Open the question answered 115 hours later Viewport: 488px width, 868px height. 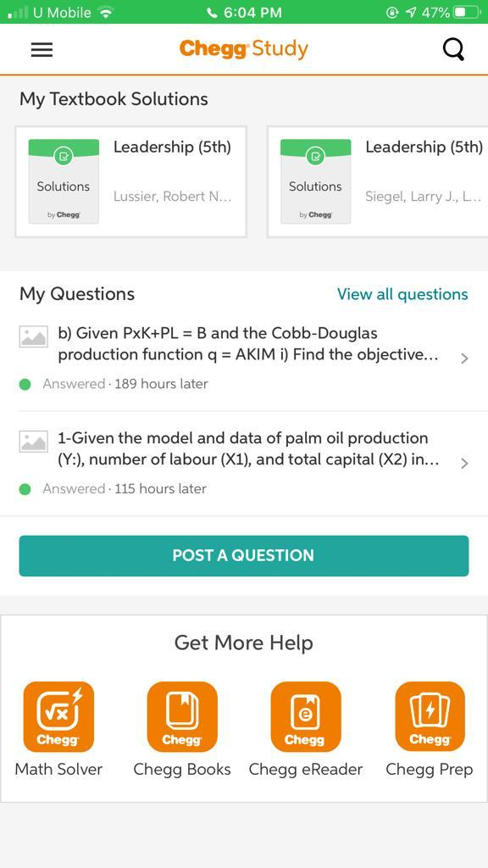(244, 463)
